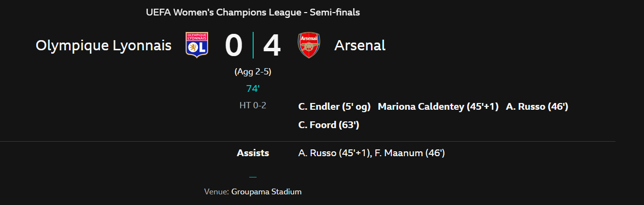
Task: Select the aggregate score (Agg 2-5)
Action: 253,72
